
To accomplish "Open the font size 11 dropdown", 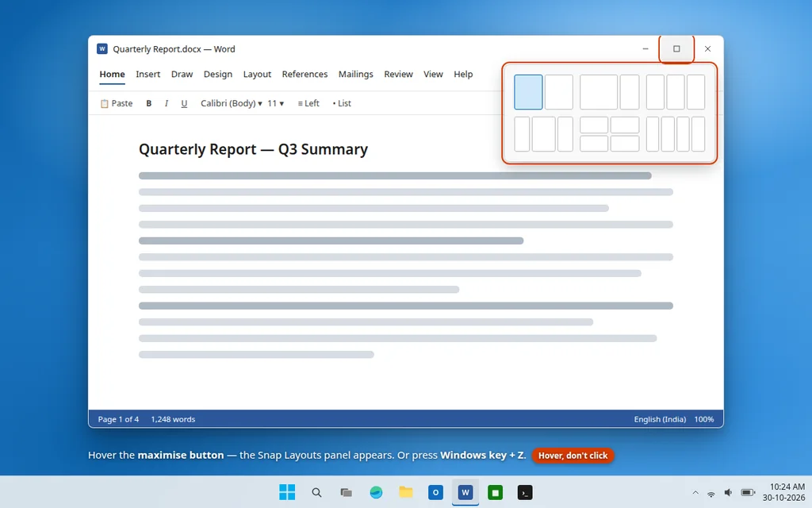I will pos(275,103).
